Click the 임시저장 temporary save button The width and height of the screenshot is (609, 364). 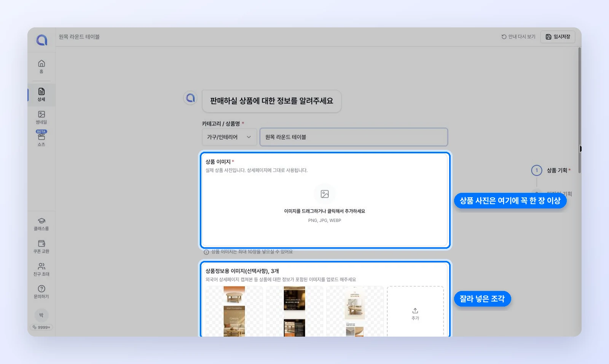(x=558, y=37)
